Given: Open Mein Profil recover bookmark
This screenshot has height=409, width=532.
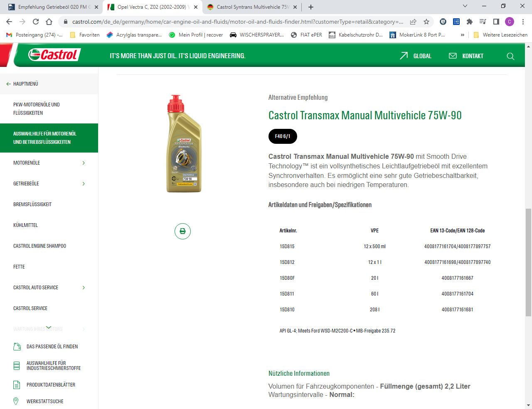Looking at the screenshot, I should pos(196,35).
